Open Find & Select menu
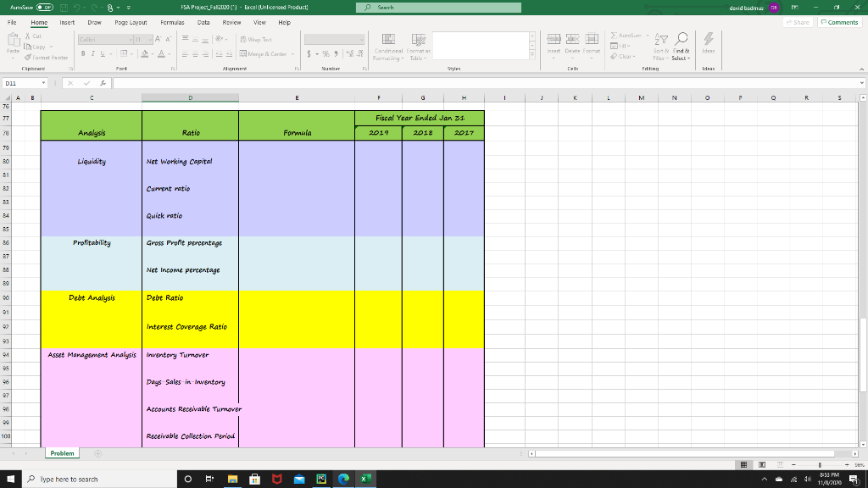The image size is (868, 488). (681, 47)
